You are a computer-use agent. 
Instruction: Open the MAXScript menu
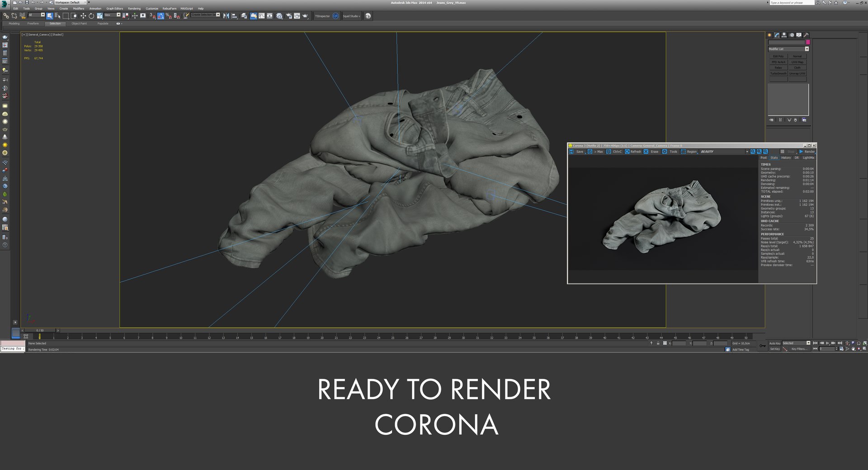click(x=187, y=9)
